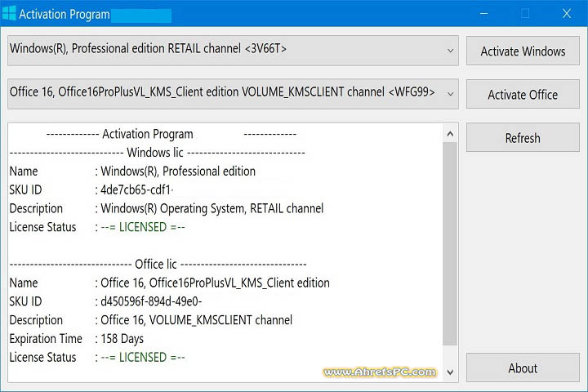Expand the Windows edition RETAIL channel dropdown
The height and width of the screenshot is (392, 588).
click(x=233, y=51)
